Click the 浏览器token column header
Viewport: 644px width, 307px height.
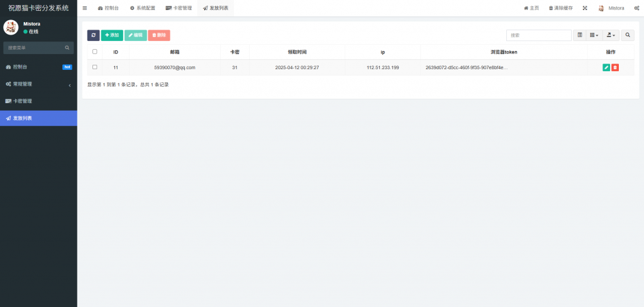click(504, 52)
